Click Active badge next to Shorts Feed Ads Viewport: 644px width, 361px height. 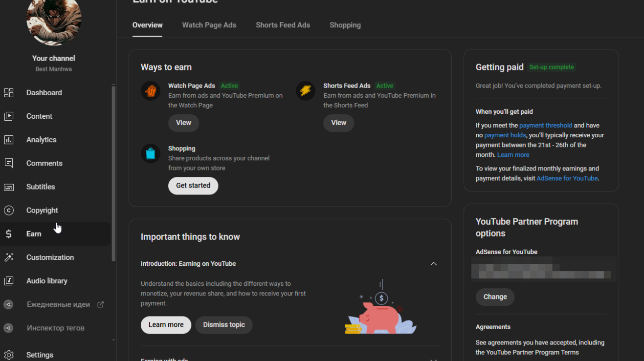[385, 85]
